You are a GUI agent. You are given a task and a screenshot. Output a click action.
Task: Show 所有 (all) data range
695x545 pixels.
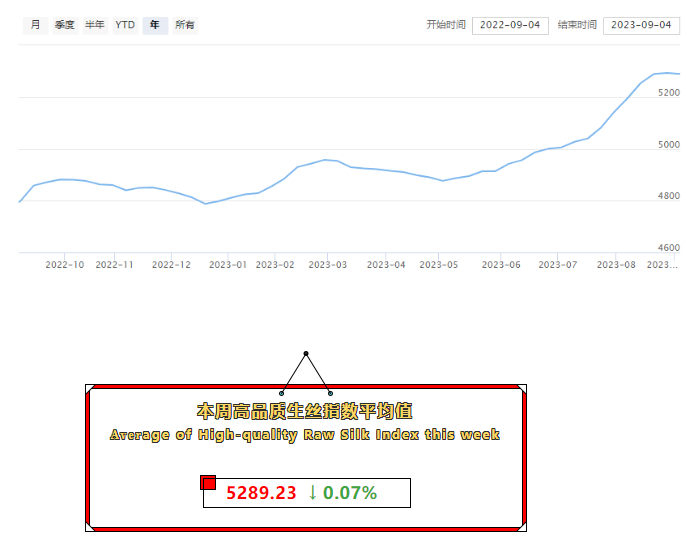coord(185,25)
